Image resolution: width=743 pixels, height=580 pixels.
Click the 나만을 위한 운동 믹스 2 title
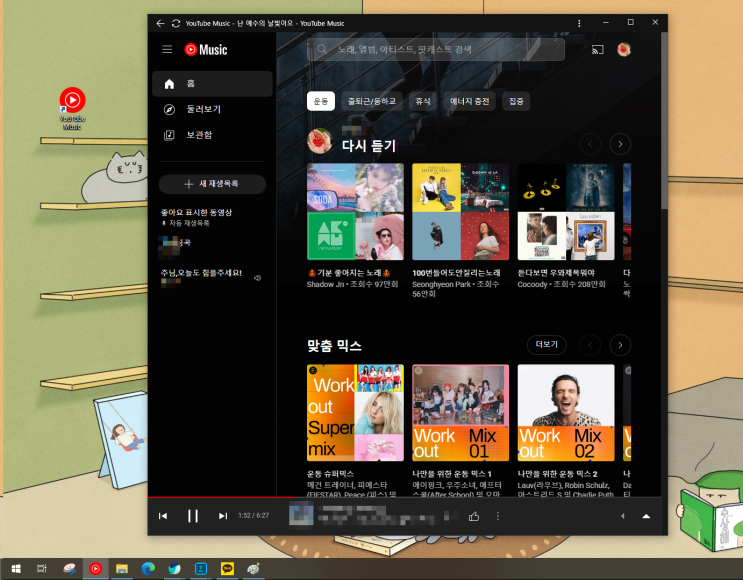pyautogui.click(x=557, y=474)
